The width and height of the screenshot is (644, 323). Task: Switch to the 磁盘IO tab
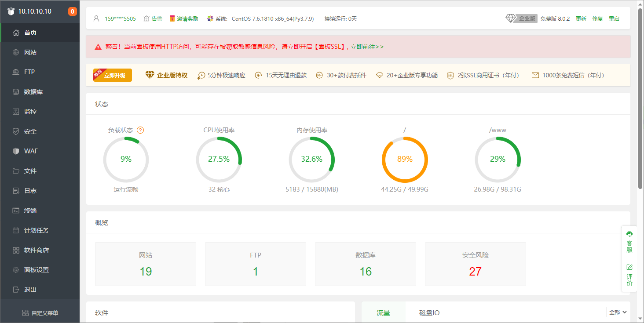(429, 313)
